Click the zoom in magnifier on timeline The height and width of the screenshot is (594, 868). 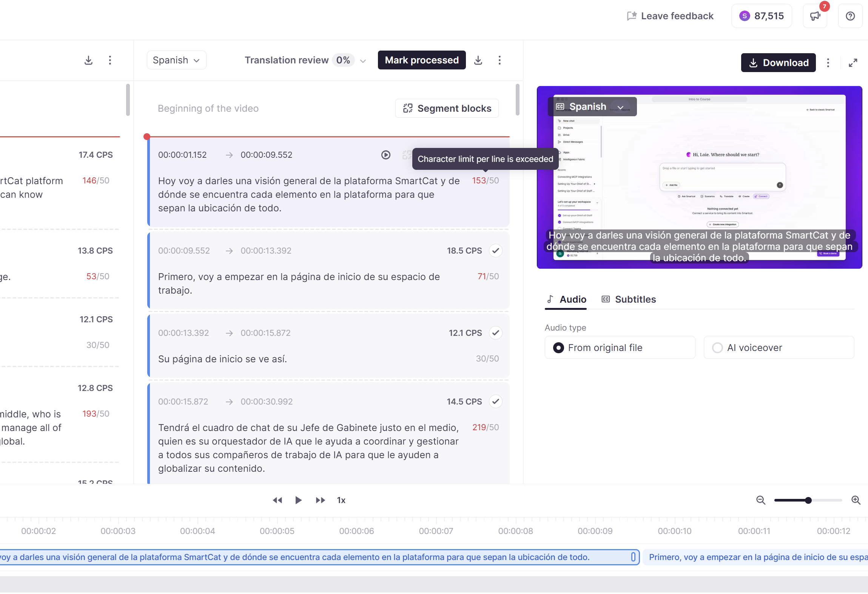click(x=856, y=500)
